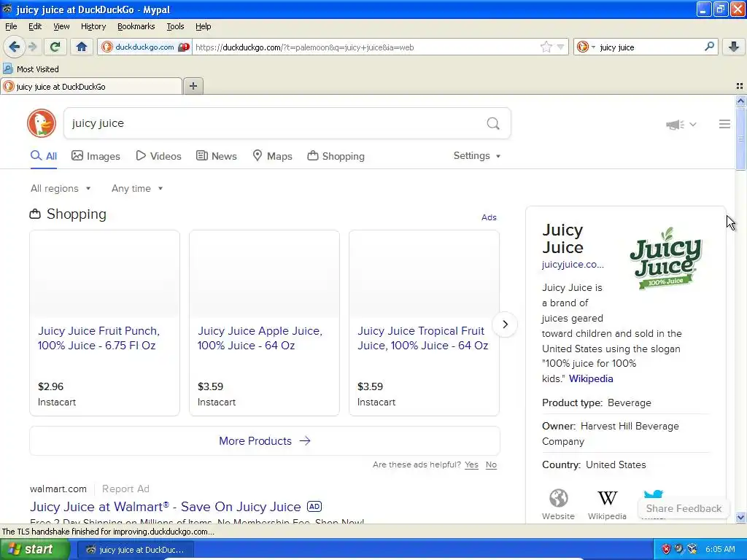
Task: Click the site identity icon by duckduckgo.com
Action: (107, 47)
